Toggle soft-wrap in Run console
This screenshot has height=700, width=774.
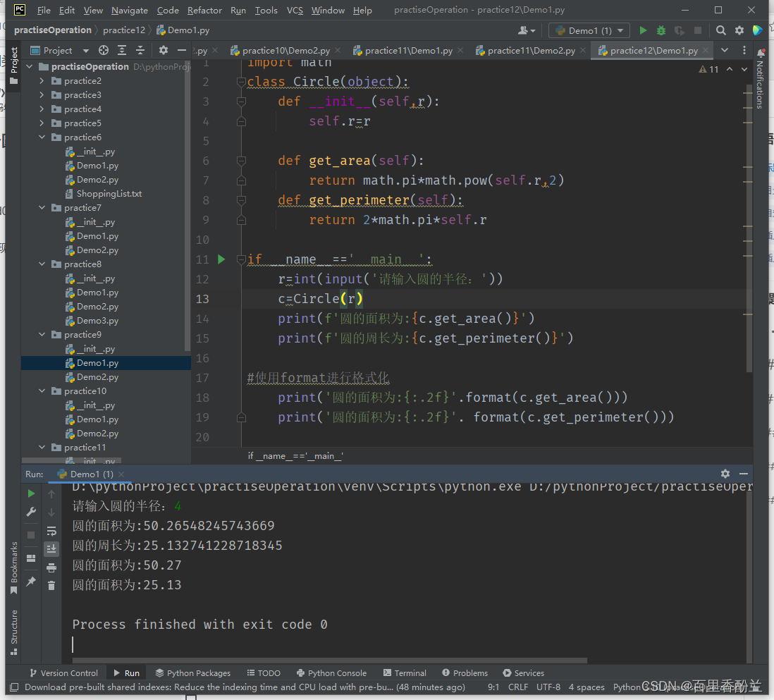(x=51, y=532)
